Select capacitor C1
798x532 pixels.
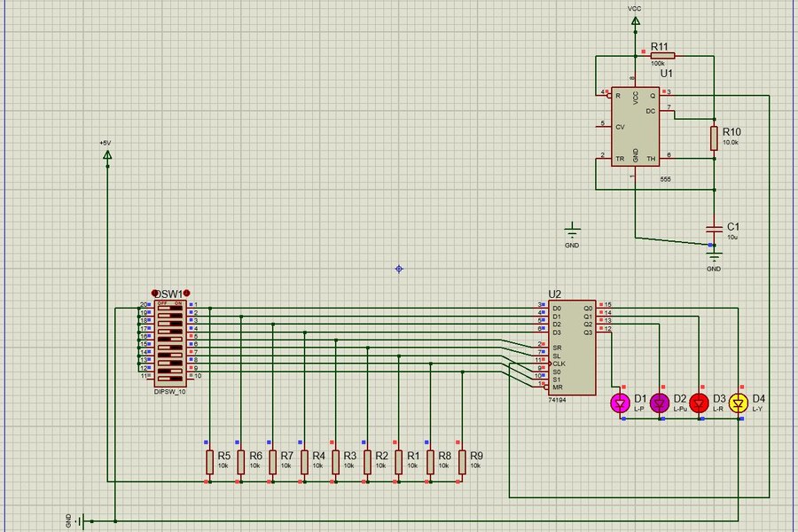[x=714, y=228]
